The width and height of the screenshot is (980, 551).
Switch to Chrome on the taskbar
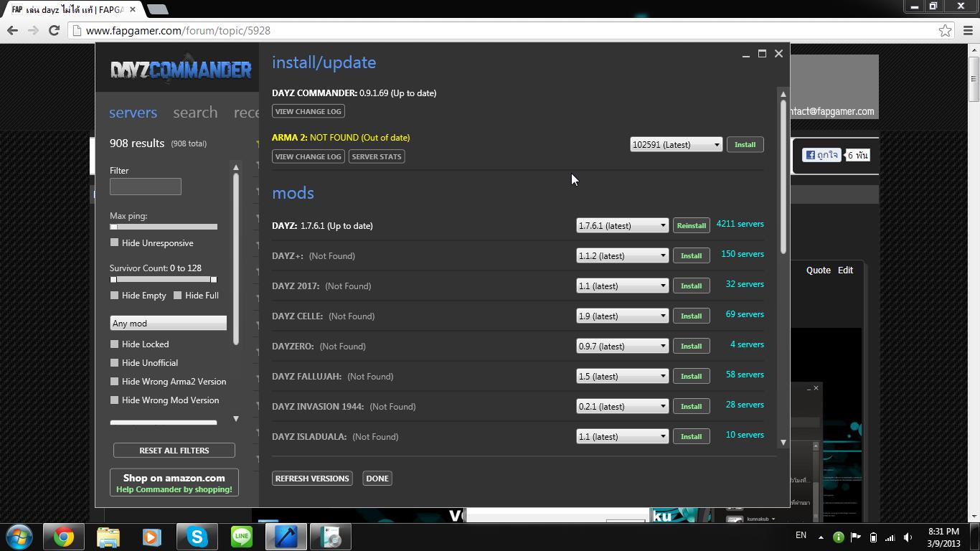(64, 537)
